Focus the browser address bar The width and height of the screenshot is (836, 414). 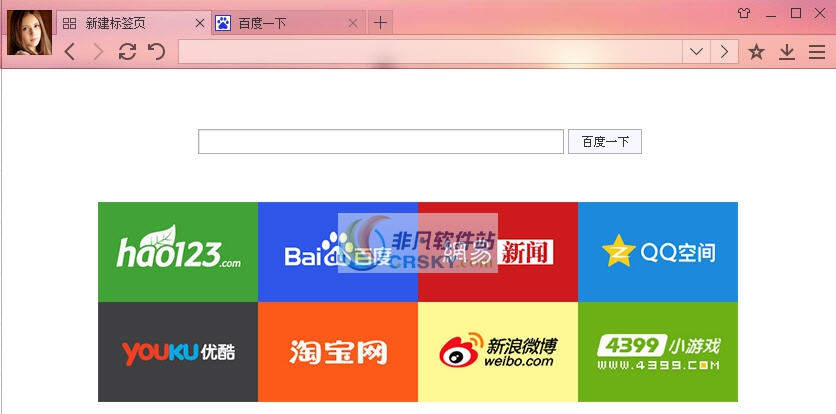click(430, 52)
